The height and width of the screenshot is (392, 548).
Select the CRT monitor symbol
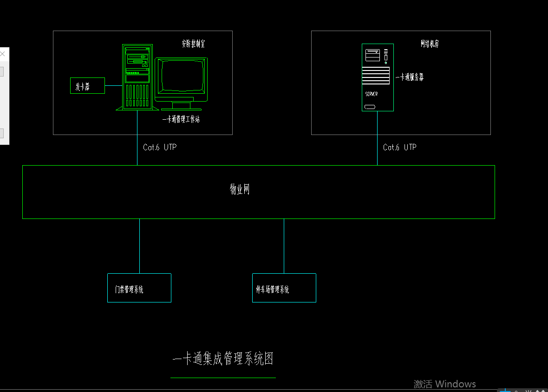pyautogui.click(x=182, y=84)
